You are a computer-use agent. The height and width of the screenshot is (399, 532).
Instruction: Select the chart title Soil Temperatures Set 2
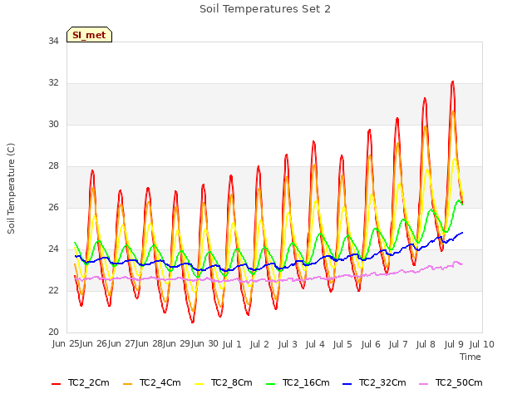click(x=265, y=9)
